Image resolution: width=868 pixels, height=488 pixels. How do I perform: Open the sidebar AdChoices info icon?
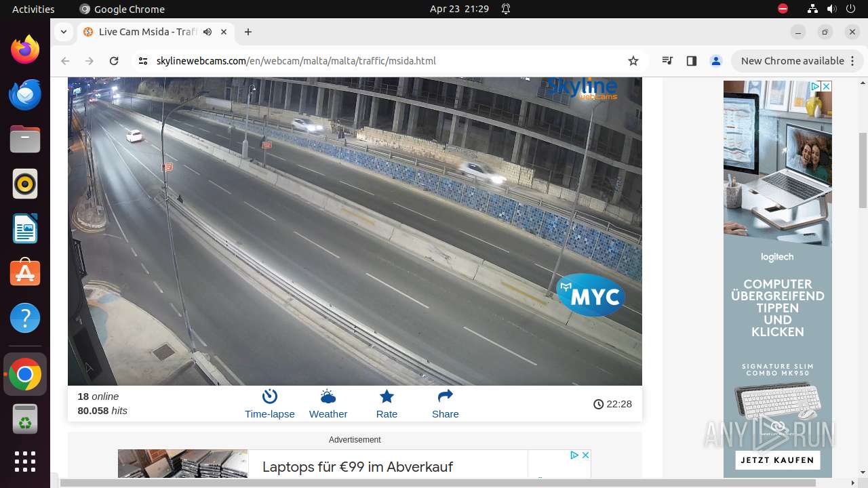pyautogui.click(x=816, y=86)
